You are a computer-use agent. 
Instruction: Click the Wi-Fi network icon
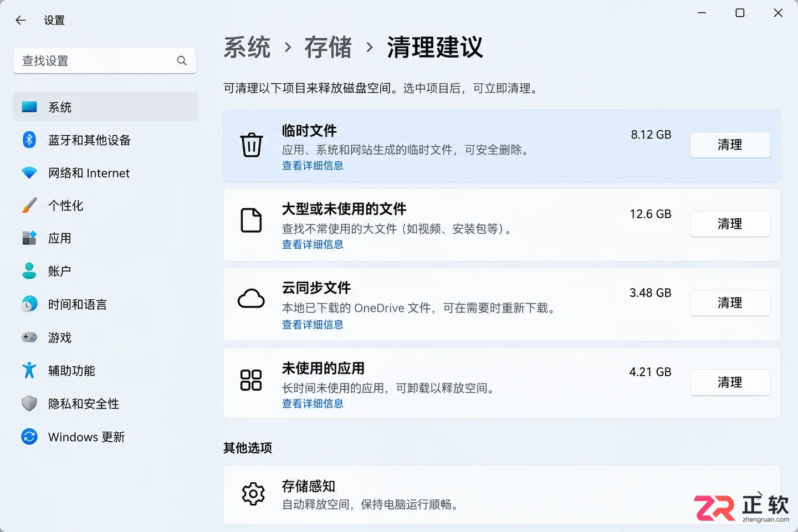point(29,173)
